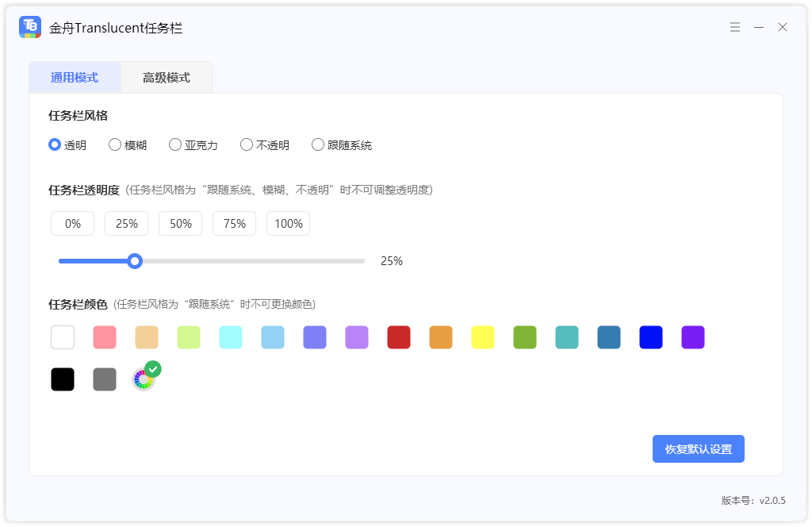
Task: Switch to the 高级模式 tab
Action: tap(167, 78)
